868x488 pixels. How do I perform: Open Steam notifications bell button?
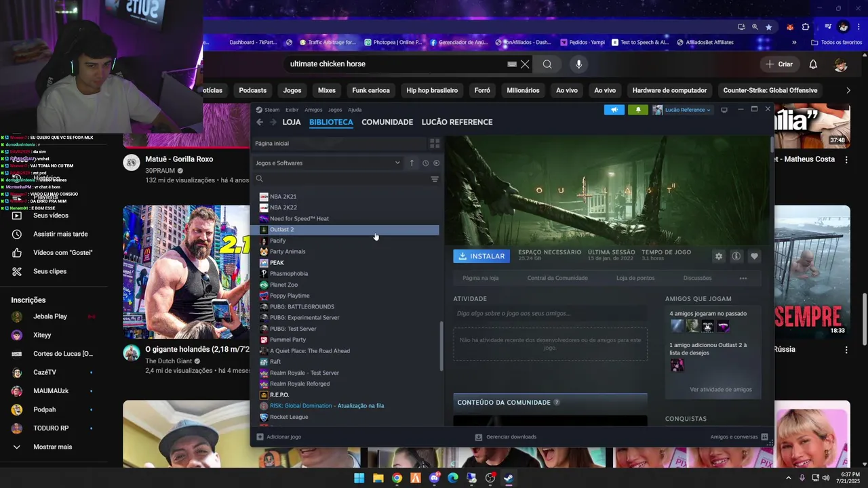637,110
